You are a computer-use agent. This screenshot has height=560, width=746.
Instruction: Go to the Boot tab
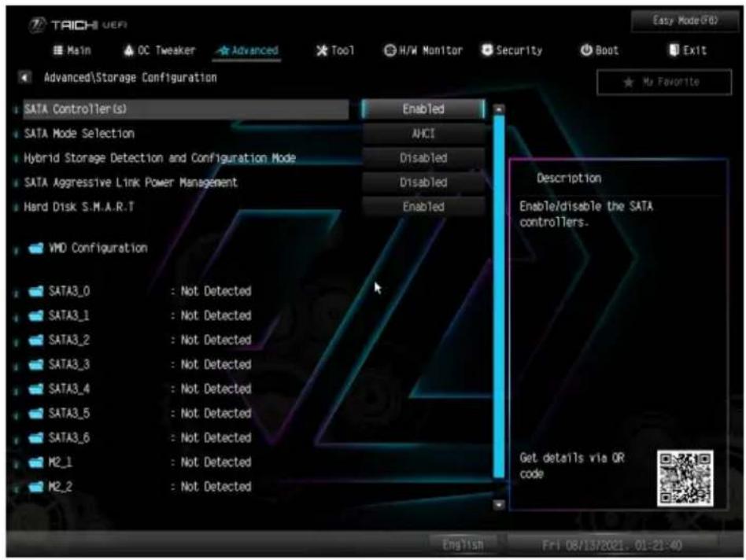pos(600,50)
